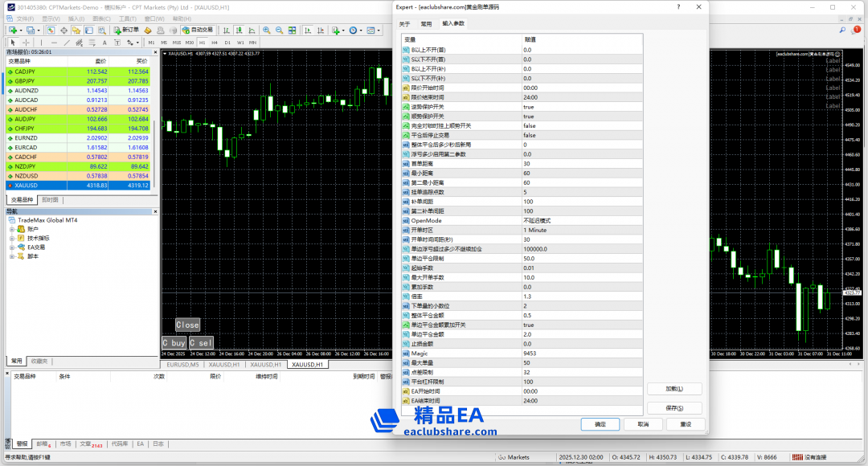Viewport: 868px width, 466px height.
Task: Expand the EA交易 tree node
Action: [12, 247]
